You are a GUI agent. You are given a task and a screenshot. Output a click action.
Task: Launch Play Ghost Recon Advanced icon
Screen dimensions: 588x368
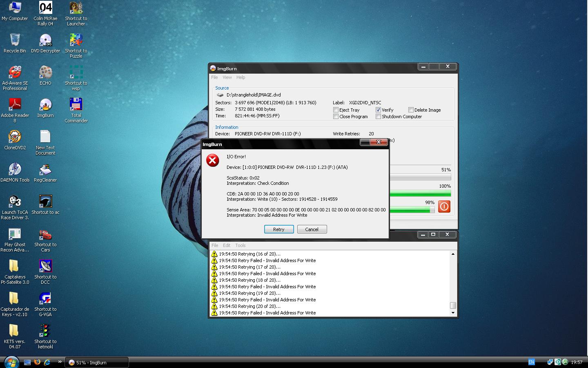click(x=15, y=240)
